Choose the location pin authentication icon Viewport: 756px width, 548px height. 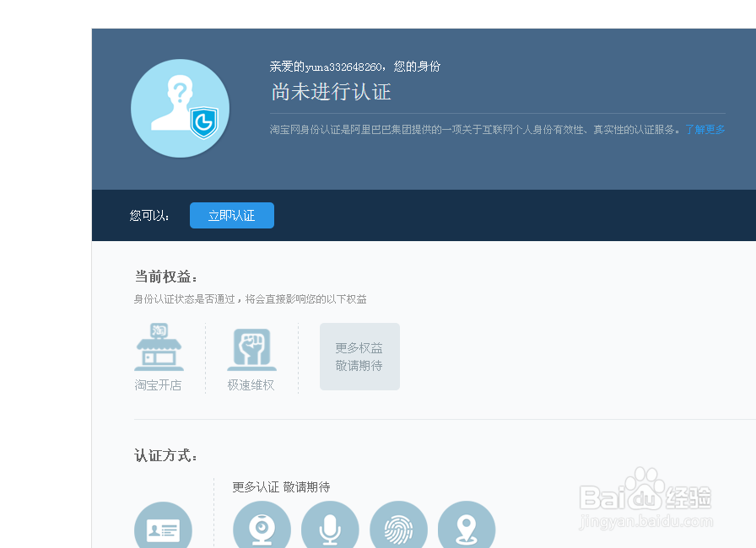[x=467, y=525]
